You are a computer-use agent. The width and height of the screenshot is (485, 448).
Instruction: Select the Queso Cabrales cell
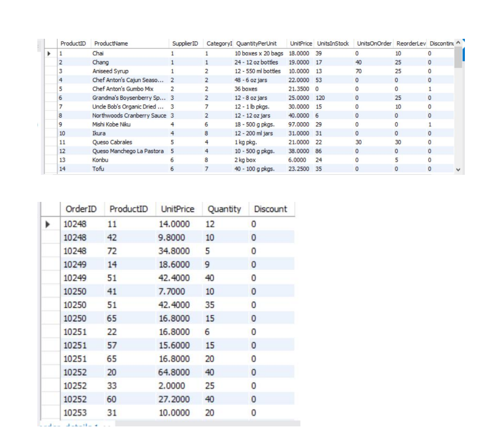112,142
